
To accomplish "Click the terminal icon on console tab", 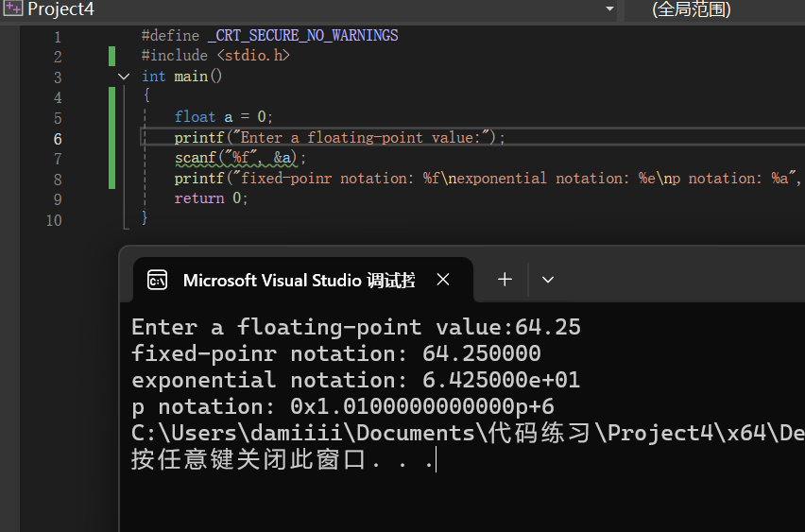I will [x=158, y=280].
